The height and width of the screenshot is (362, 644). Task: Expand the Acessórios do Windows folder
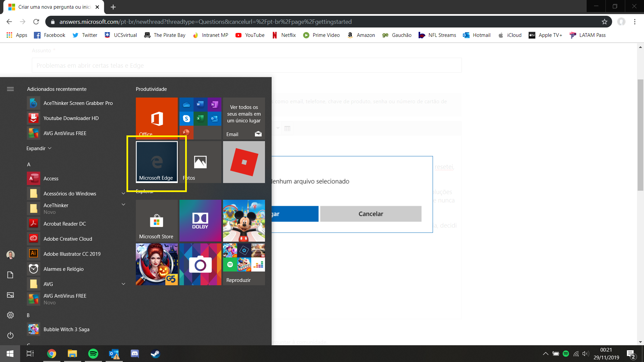coord(123,193)
